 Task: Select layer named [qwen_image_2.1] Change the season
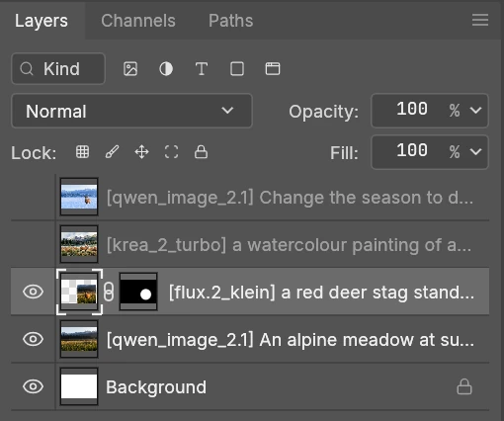point(290,198)
